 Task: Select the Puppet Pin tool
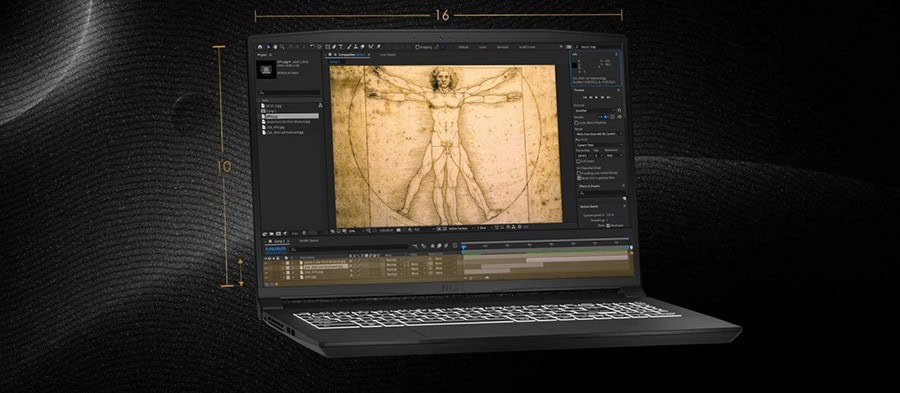tap(378, 46)
